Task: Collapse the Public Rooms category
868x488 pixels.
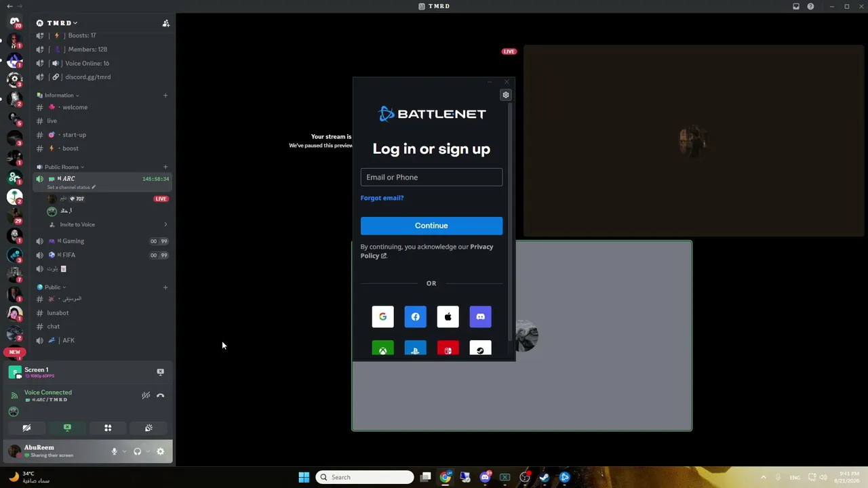Action: click(x=62, y=167)
